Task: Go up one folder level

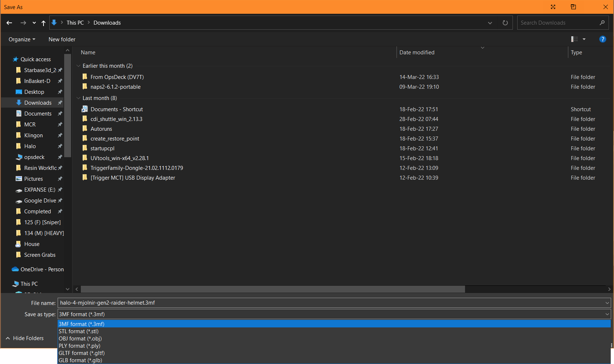Action: point(43,23)
